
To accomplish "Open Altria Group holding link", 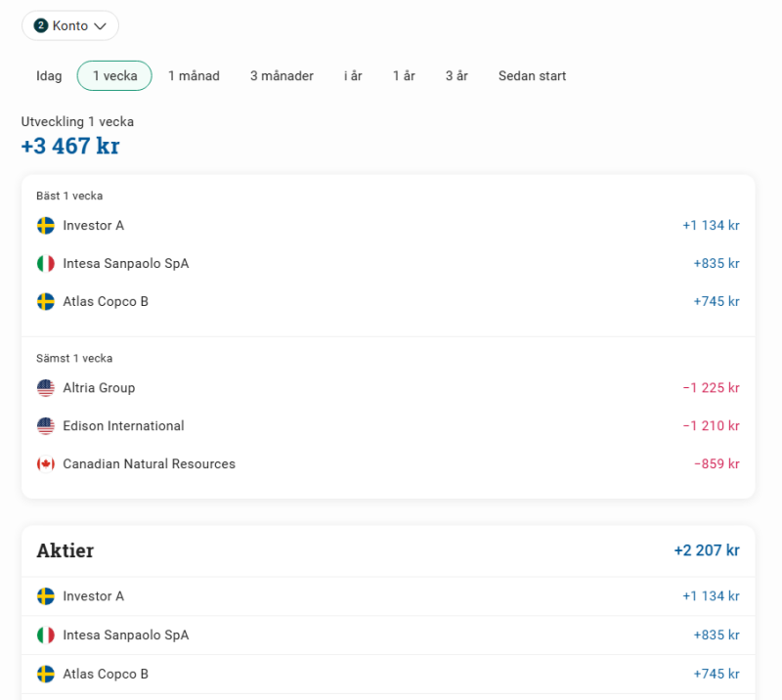I will (x=99, y=388).
